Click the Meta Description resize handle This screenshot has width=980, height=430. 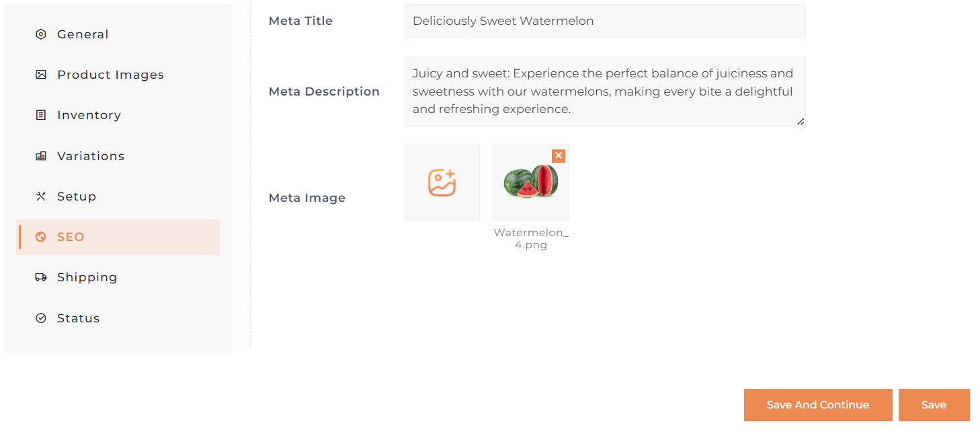[801, 122]
